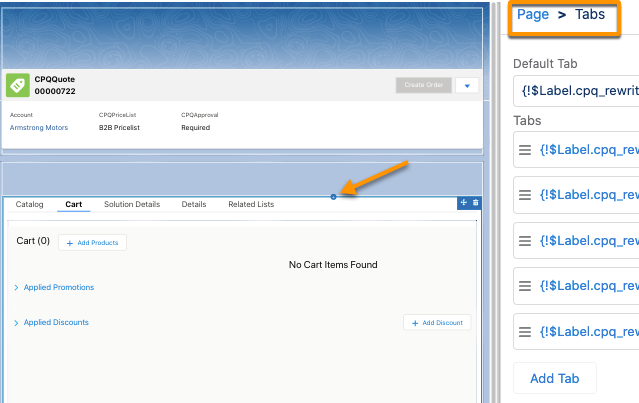This screenshot has width=639, height=403.
Task: Expand the Applied Promotions section
Action: (16, 288)
